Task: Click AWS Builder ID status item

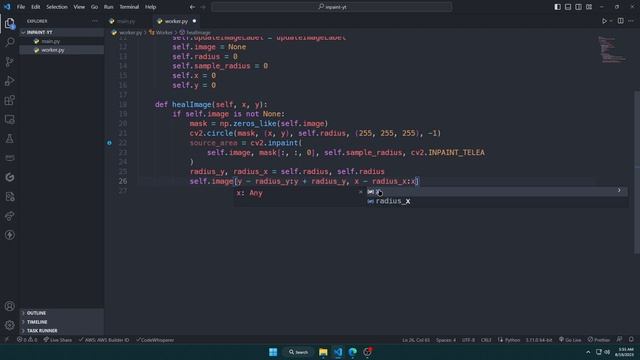Action: point(104,340)
